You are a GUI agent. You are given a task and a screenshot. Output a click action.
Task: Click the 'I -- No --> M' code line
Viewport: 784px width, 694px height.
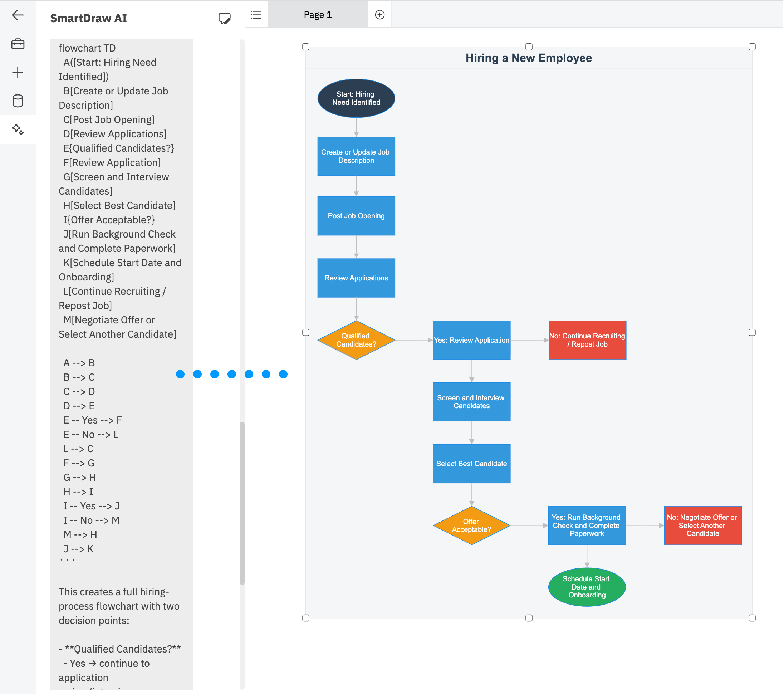pos(91,520)
